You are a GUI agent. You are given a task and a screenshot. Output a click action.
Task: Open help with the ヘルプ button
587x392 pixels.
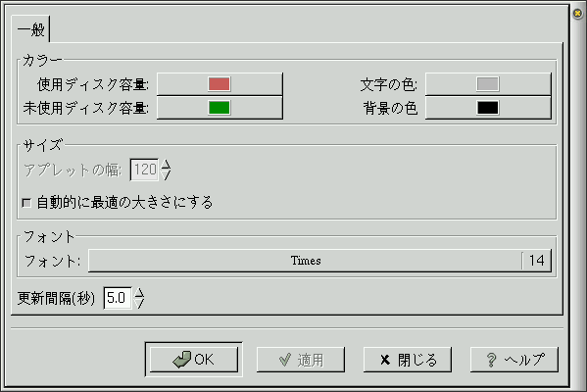tap(514, 360)
